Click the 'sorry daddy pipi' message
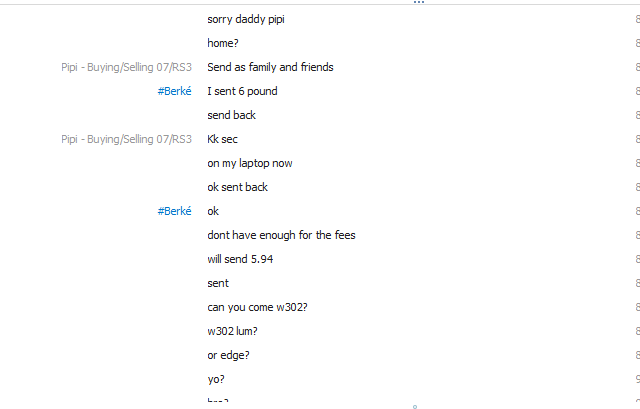 pos(246,20)
